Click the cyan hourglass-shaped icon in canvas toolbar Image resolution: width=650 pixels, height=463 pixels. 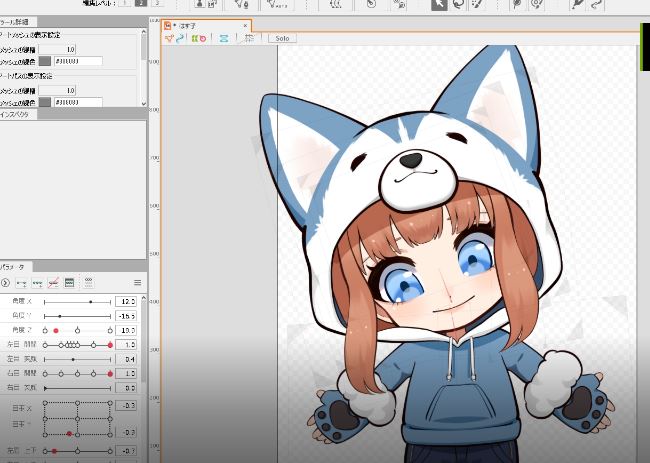tap(224, 39)
